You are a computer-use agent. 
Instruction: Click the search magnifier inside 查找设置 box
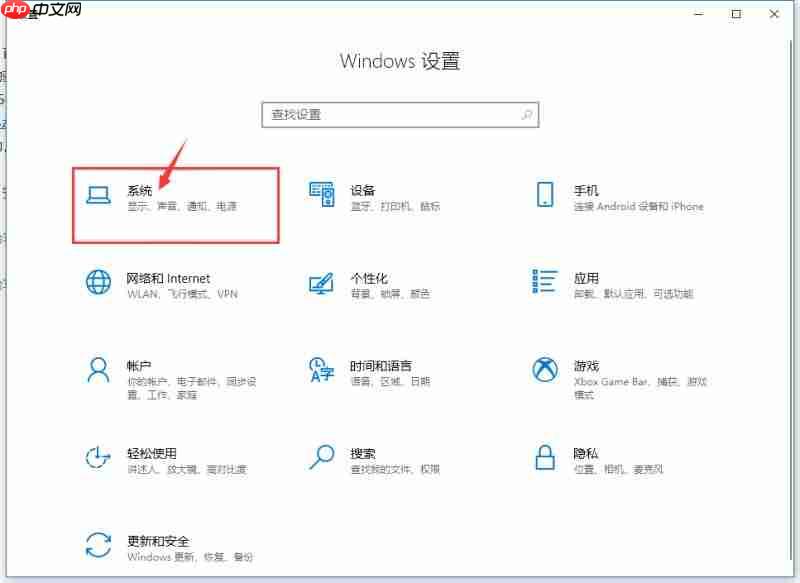[x=526, y=115]
